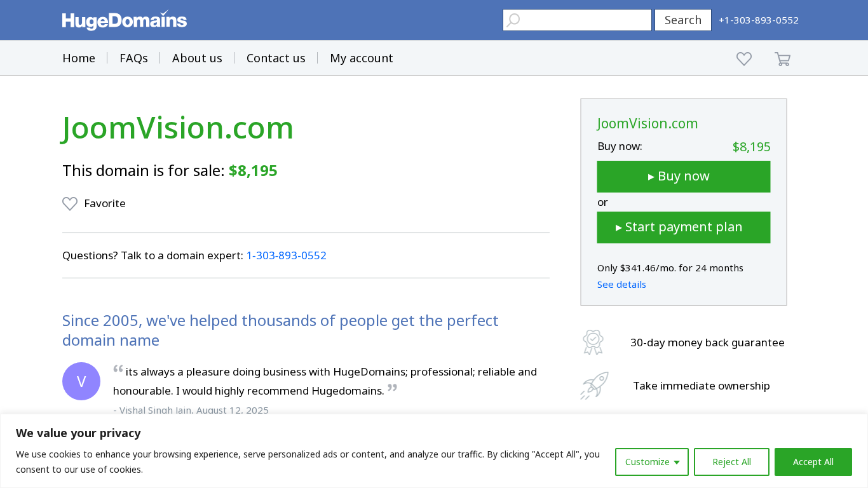The width and height of the screenshot is (868, 488).
Task: Toggle the Favorite heart for JoomVision.com
Action: pyautogui.click(x=70, y=204)
